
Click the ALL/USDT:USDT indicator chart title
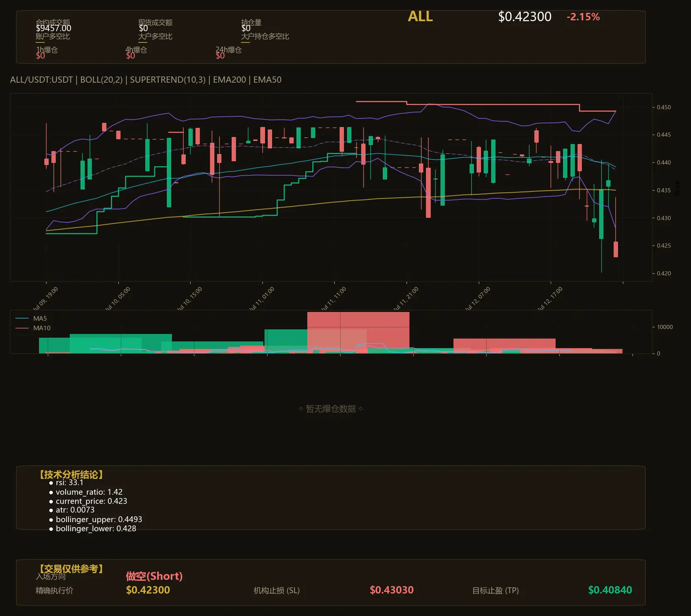tap(146, 80)
